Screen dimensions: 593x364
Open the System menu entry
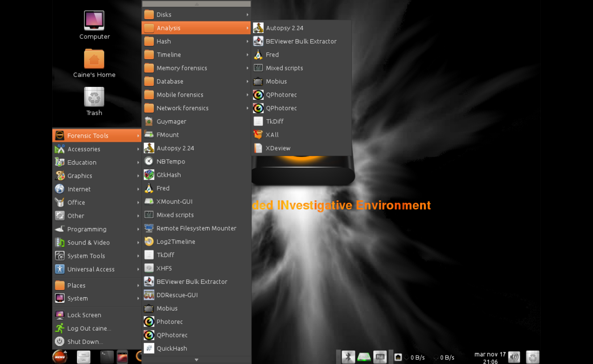97,298
